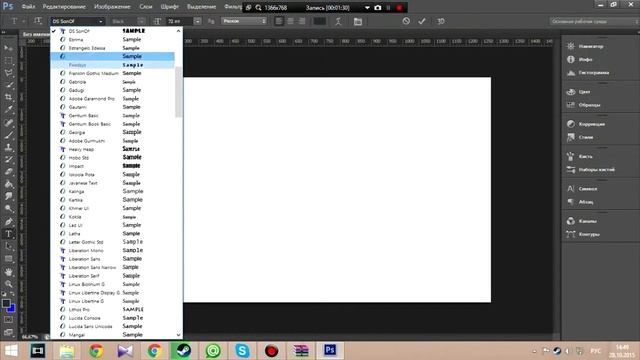This screenshot has height=360, width=640.
Task: Open the Редактирование menu
Action: [64, 7]
